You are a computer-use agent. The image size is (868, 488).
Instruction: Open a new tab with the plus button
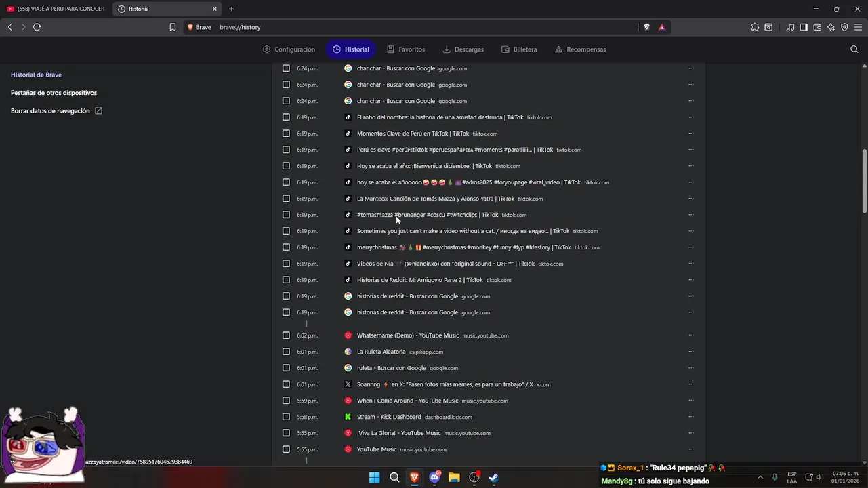click(231, 9)
